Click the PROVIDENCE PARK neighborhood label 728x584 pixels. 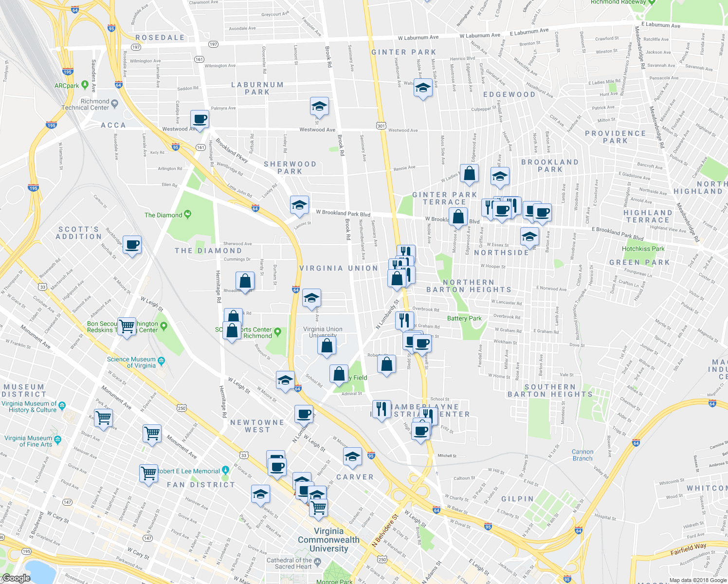616,137
